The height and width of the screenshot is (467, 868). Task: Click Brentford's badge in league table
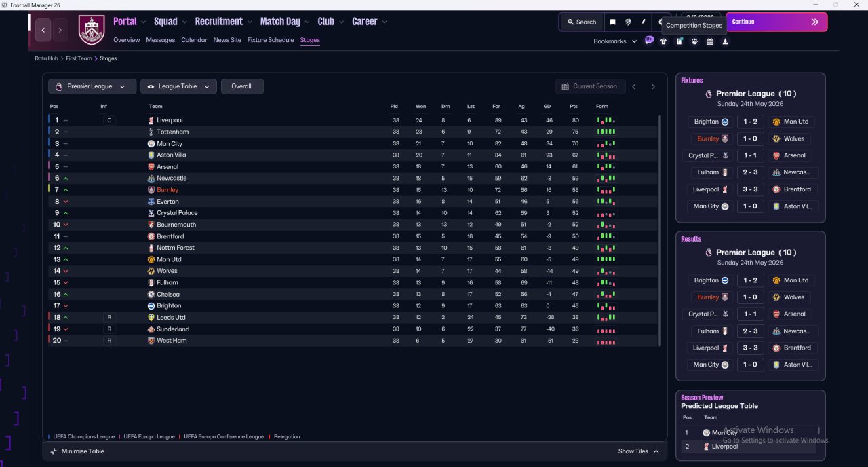pyautogui.click(x=151, y=236)
